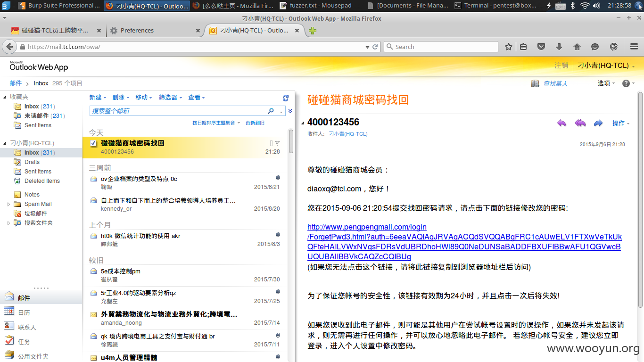
Task: Collapse the 收藏夹 favorites group
Action: tap(5, 97)
